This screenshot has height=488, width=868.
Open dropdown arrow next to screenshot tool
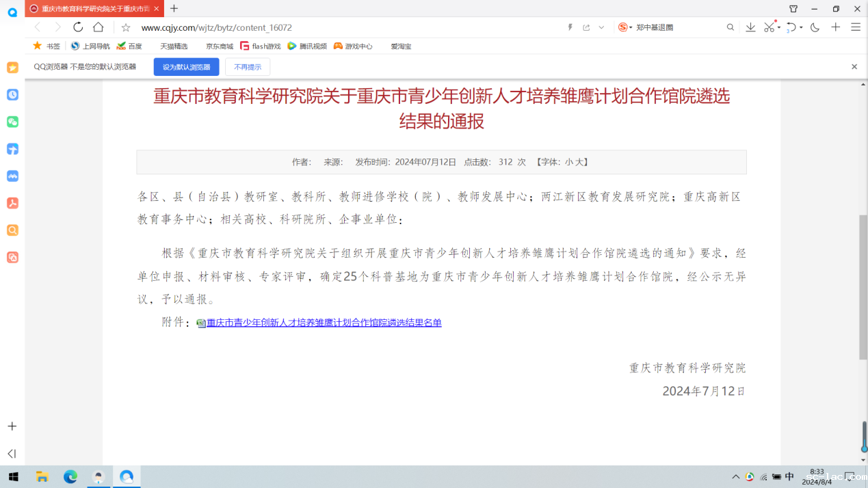778,28
